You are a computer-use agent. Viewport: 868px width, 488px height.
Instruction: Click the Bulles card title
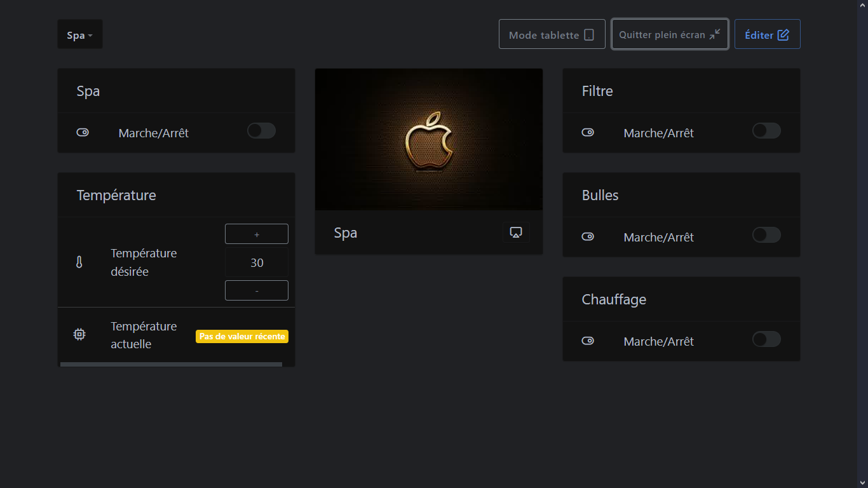(600, 195)
